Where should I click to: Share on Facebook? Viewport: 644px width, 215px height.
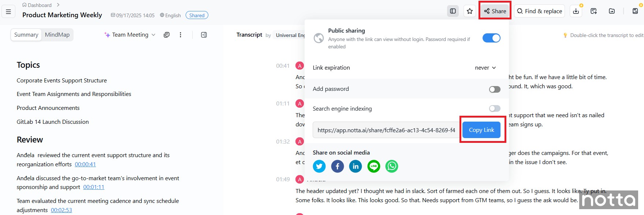click(x=337, y=166)
